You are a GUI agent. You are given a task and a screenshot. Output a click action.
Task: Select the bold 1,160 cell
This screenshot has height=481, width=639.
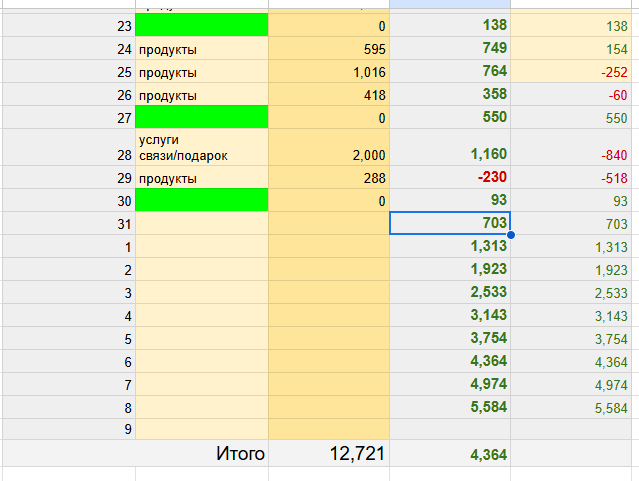pos(450,147)
